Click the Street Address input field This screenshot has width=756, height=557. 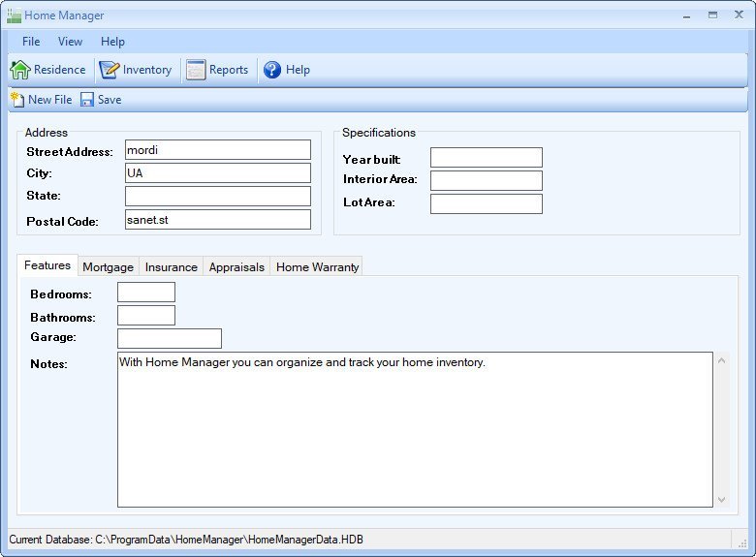coord(217,150)
